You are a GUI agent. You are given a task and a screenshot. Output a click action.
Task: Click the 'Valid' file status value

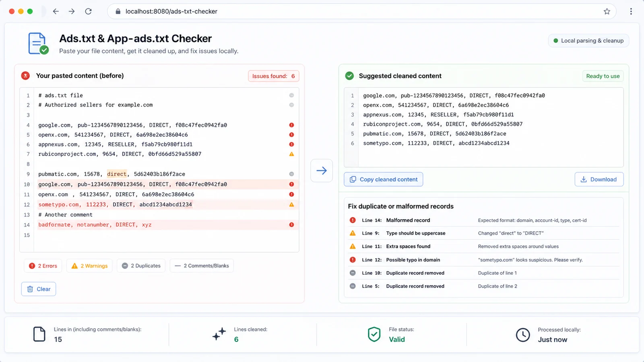(x=397, y=339)
